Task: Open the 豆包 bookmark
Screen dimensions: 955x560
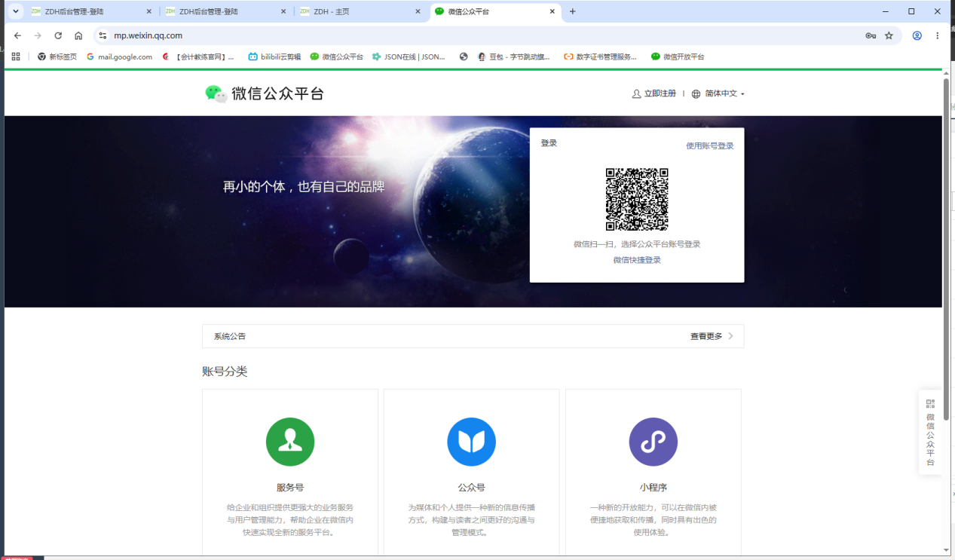Action: click(514, 57)
